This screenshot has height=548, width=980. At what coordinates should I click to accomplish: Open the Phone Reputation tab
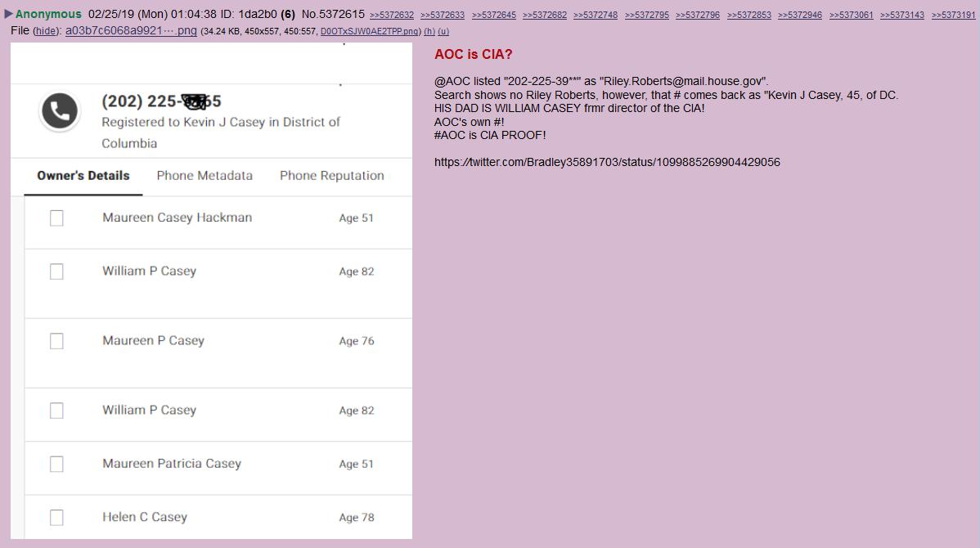(x=331, y=176)
